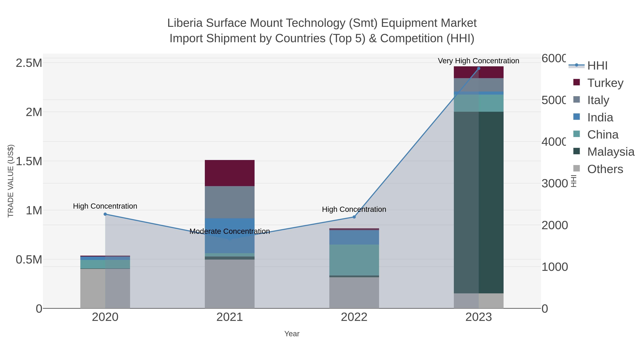Click the HHI data point for 2020

(x=105, y=214)
